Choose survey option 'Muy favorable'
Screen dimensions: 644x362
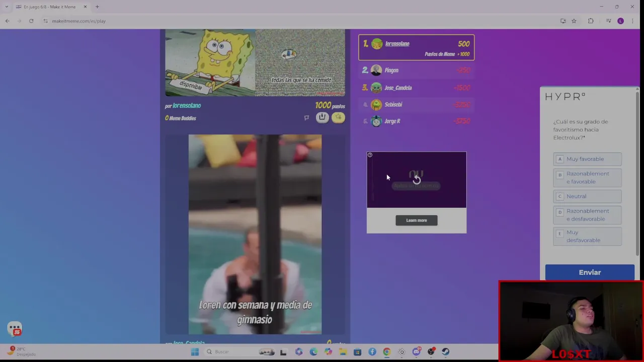[x=587, y=159]
